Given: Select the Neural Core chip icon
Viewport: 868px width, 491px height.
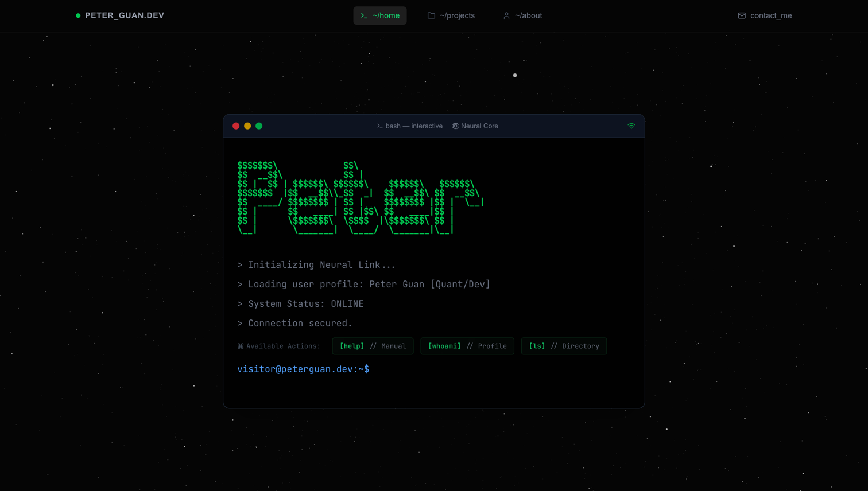Looking at the screenshot, I should point(455,126).
